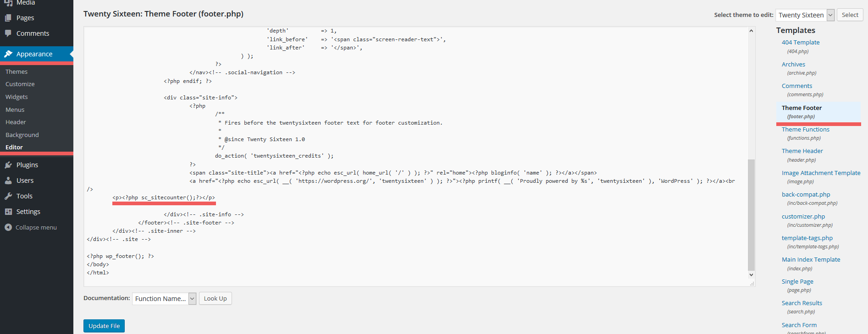Image resolution: width=868 pixels, height=334 pixels.
Task: Open the theme selection dropdown
Action: (805, 15)
